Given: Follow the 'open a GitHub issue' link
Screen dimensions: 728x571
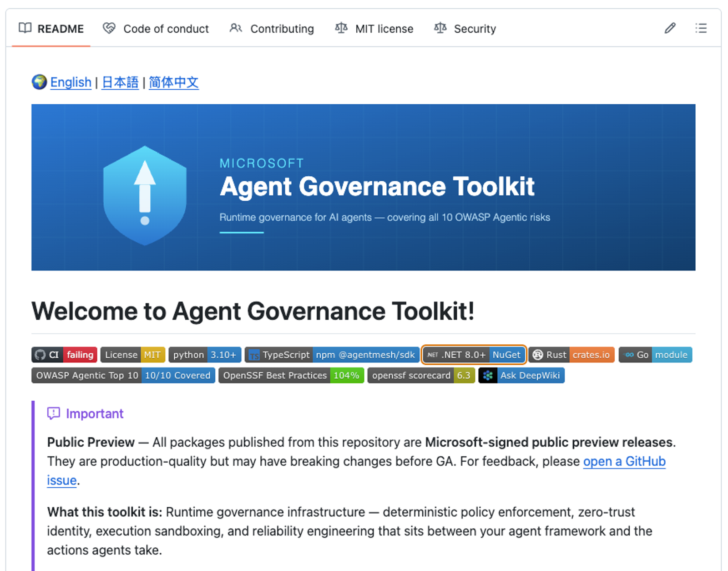Looking at the screenshot, I should [624, 461].
